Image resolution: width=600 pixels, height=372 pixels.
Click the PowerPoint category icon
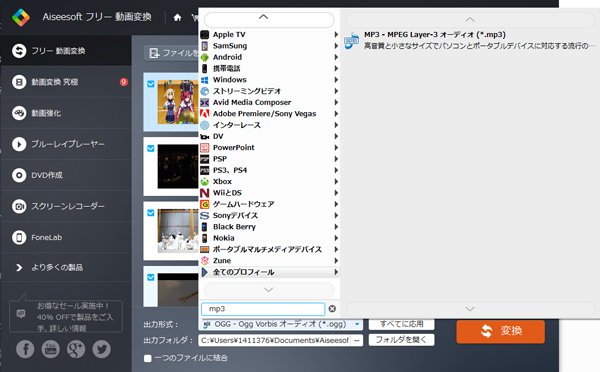[205, 148]
